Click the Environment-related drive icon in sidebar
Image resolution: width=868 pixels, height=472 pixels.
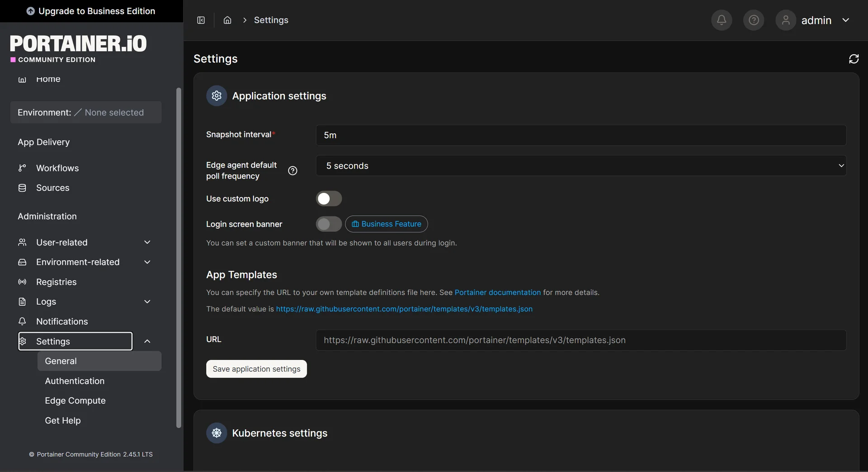point(22,262)
